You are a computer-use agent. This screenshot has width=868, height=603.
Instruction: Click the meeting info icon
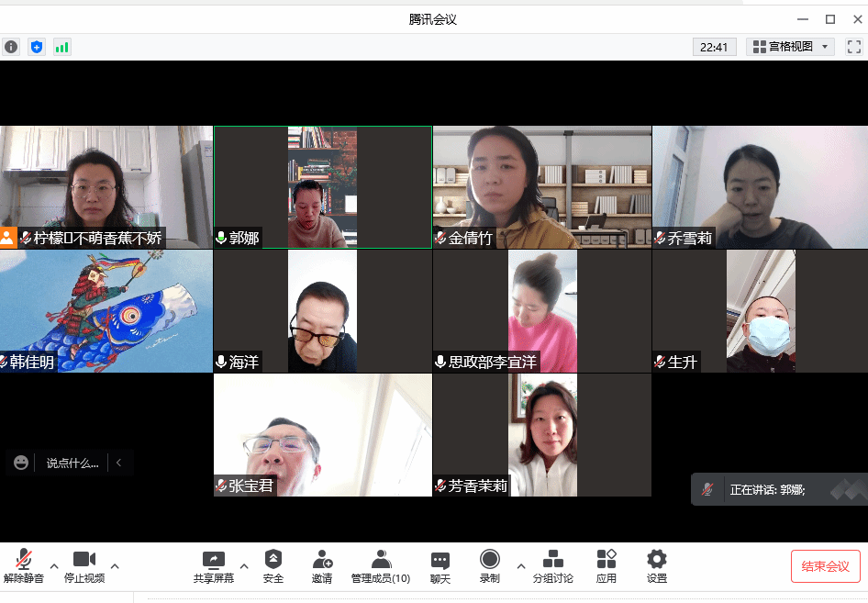(11, 47)
